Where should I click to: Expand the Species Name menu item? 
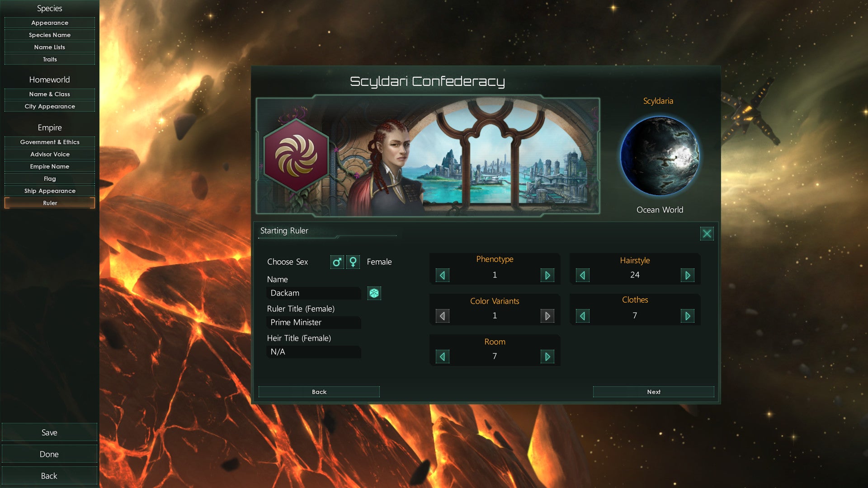(x=49, y=34)
